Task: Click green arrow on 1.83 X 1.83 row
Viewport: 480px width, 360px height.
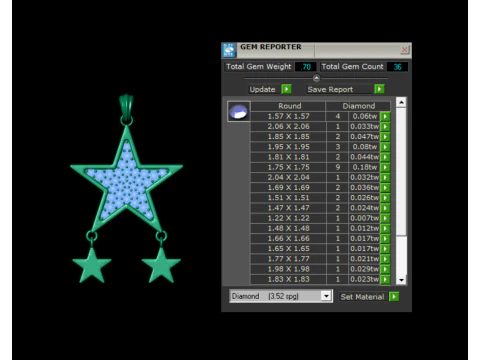Action: point(385,279)
